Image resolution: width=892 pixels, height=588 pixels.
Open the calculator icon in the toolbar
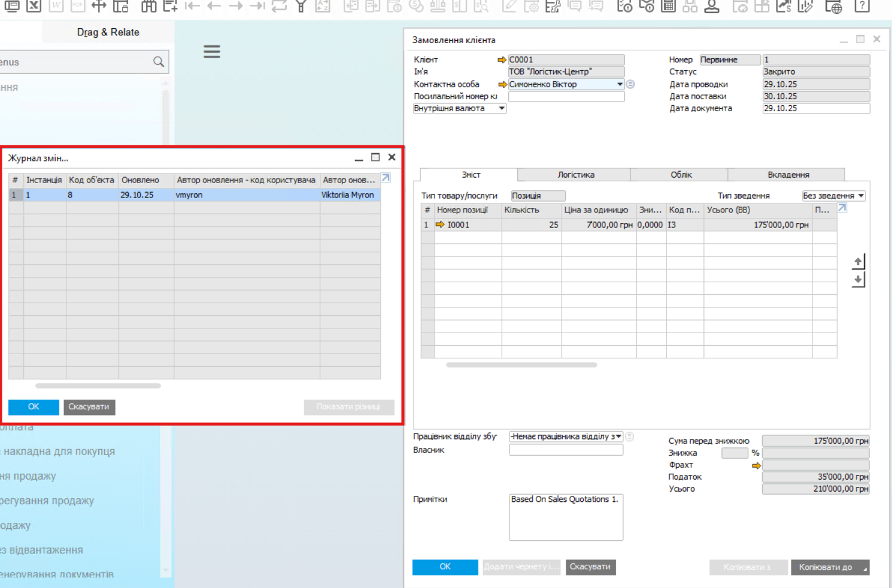668,6
